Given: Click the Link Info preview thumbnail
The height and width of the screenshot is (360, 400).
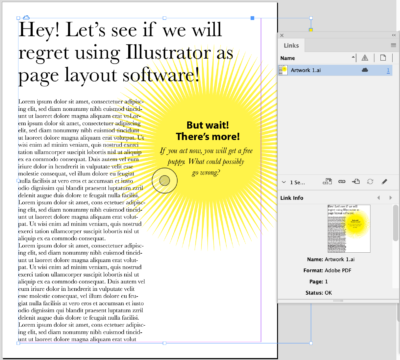Looking at the screenshot, I should [x=349, y=228].
